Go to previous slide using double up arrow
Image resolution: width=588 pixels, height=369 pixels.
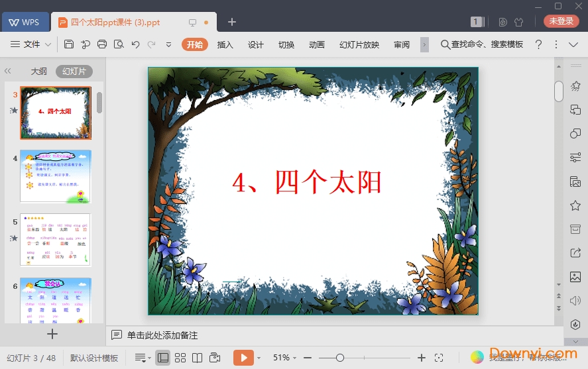[x=559, y=296]
